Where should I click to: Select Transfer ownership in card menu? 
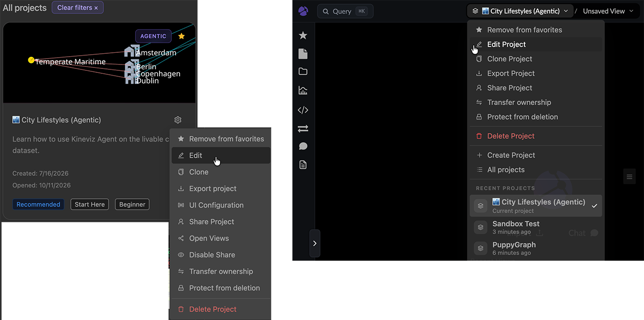click(221, 272)
